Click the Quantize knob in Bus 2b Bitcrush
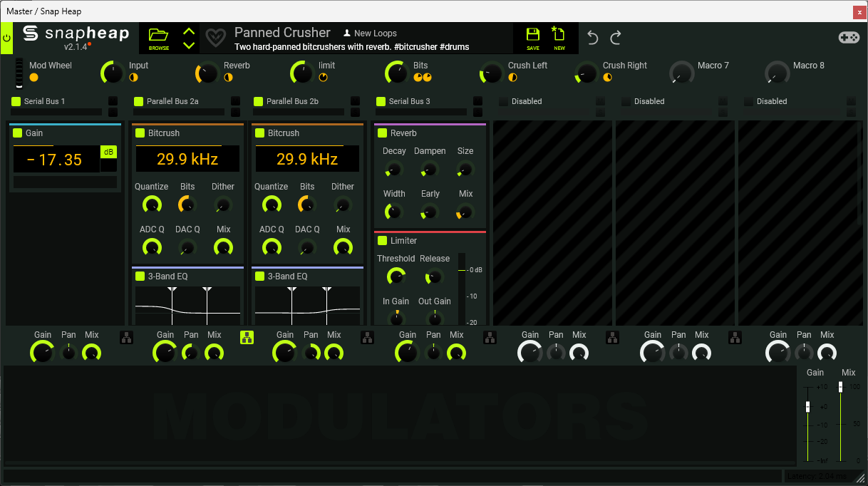The image size is (868, 486). click(272, 205)
